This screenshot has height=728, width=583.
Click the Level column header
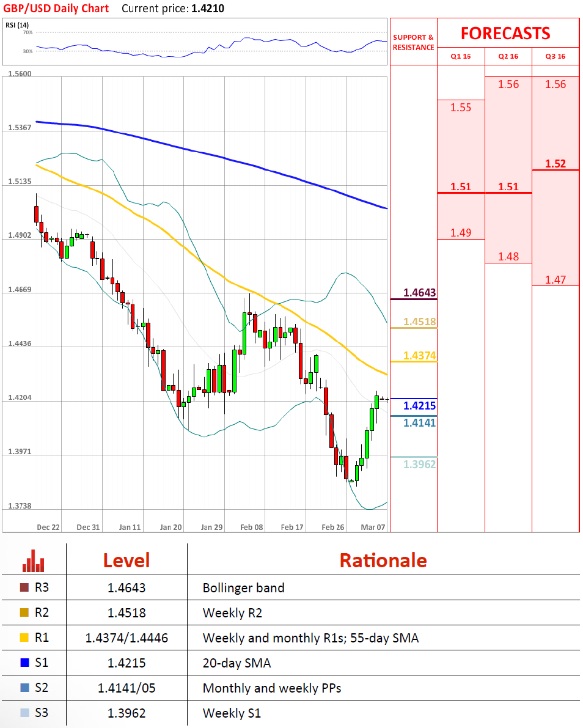[127, 561]
